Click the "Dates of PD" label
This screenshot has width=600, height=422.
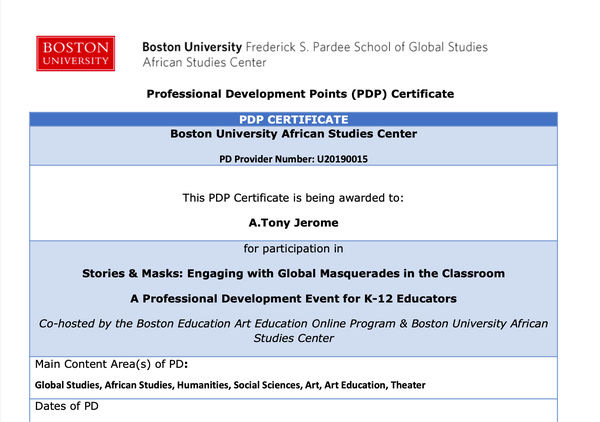click(x=66, y=406)
